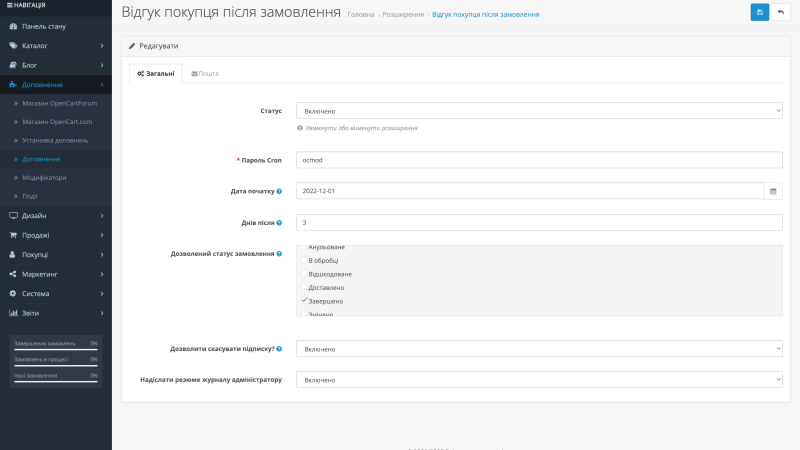Open Модифікатори link in sidebar
Viewport: 800px width, 450px height.
pyautogui.click(x=44, y=178)
